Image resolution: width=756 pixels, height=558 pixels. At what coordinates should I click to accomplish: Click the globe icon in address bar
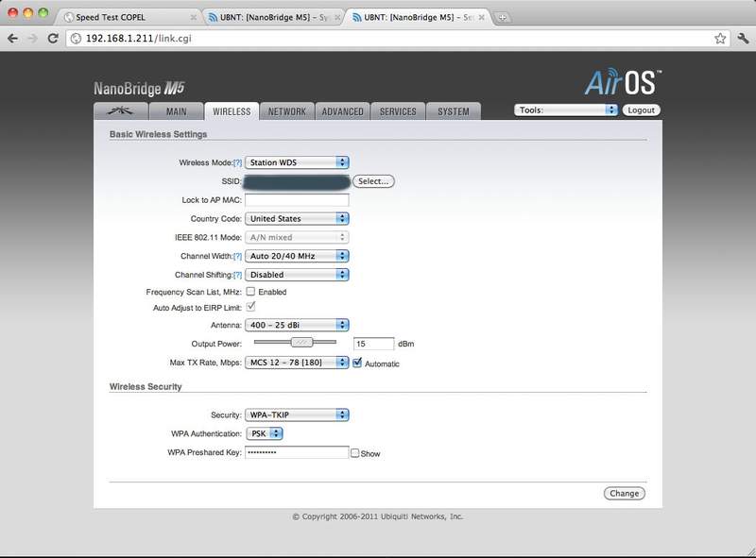click(76, 39)
